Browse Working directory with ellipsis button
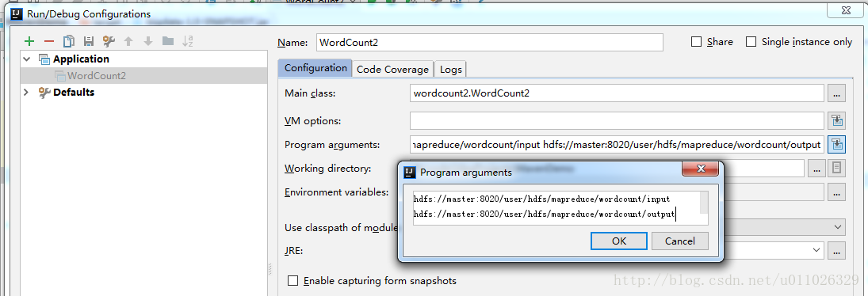868x296 pixels. 816,169
